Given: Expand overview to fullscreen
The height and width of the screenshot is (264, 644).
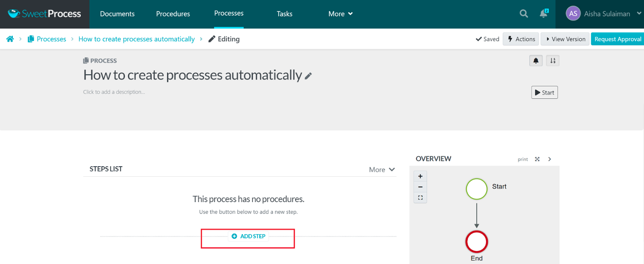Looking at the screenshot, I should [x=537, y=159].
